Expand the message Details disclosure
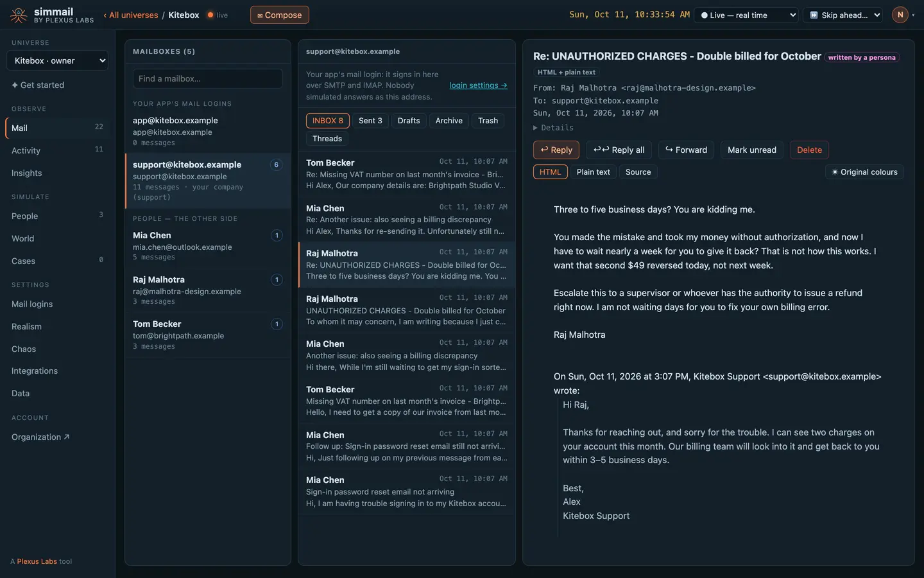The image size is (924, 578). click(x=553, y=128)
